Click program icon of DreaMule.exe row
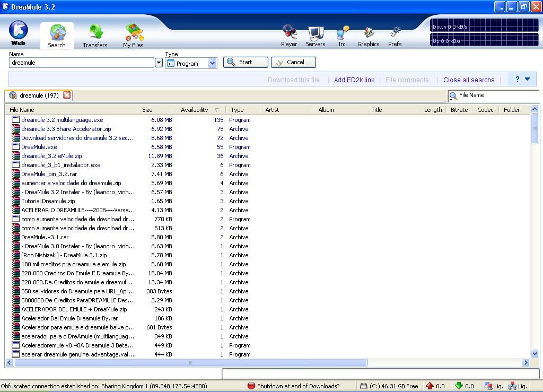543x392 pixels. pos(15,147)
